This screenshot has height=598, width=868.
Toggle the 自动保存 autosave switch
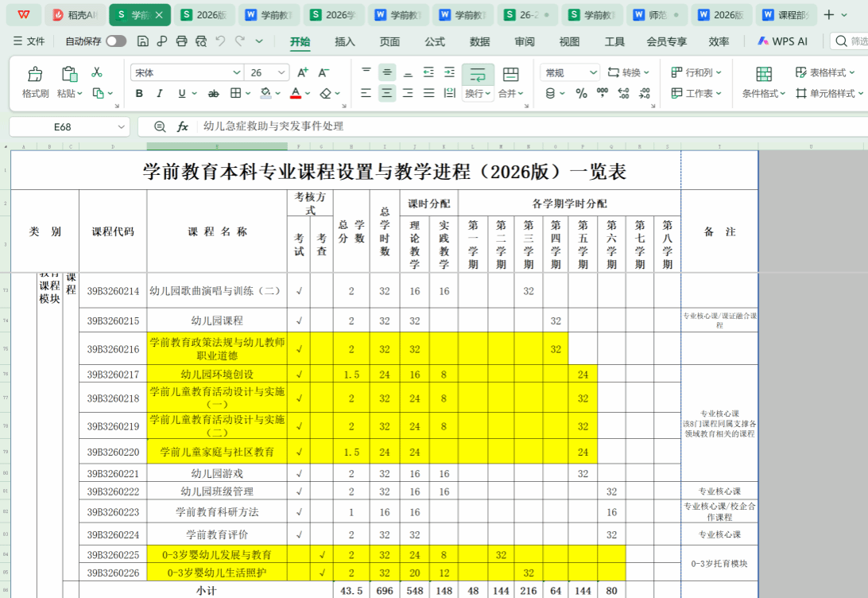(x=116, y=41)
